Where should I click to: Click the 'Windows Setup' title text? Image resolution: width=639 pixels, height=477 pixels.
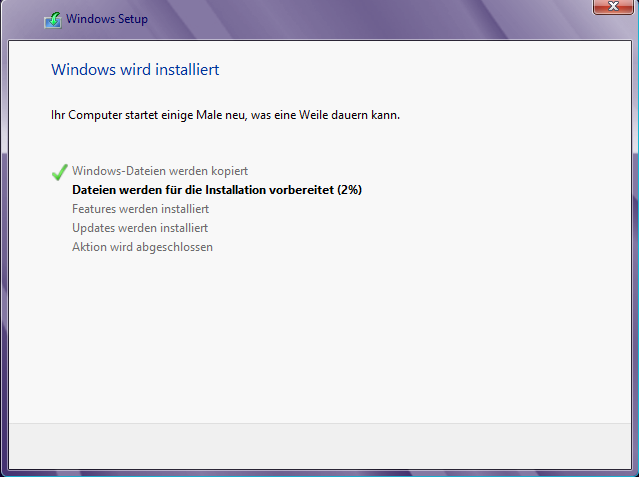pos(107,19)
